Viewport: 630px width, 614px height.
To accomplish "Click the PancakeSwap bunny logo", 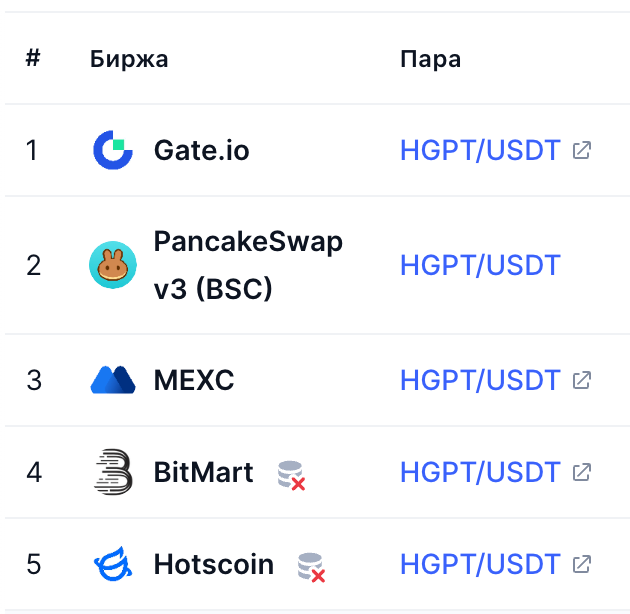I will pyautogui.click(x=113, y=265).
